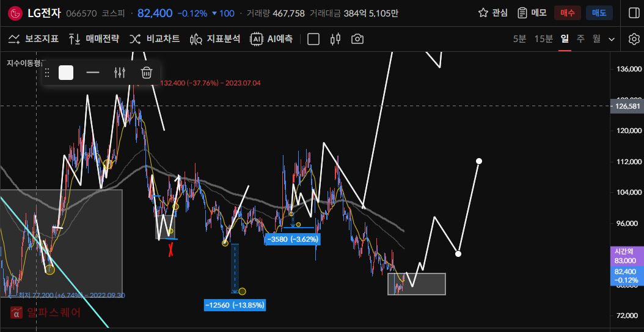Screen dimensions: 644x332
Task: Click the 매도 sell button
Action: tap(599, 13)
